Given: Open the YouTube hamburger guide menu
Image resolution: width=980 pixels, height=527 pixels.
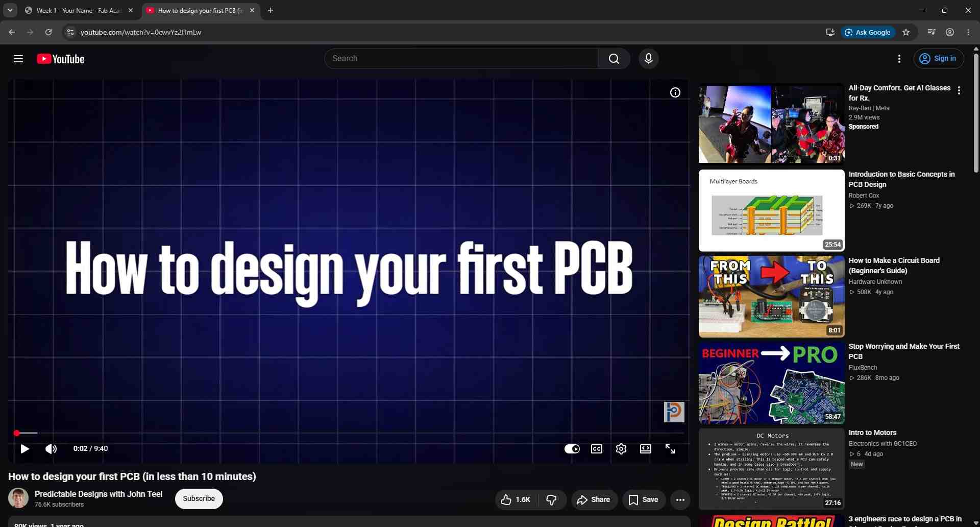Looking at the screenshot, I should tap(18, 59).
